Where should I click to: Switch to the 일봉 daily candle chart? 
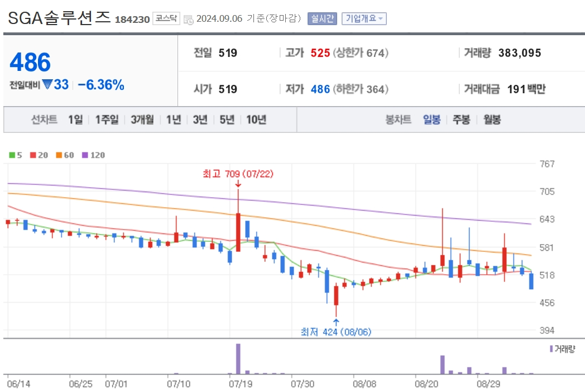431,119
